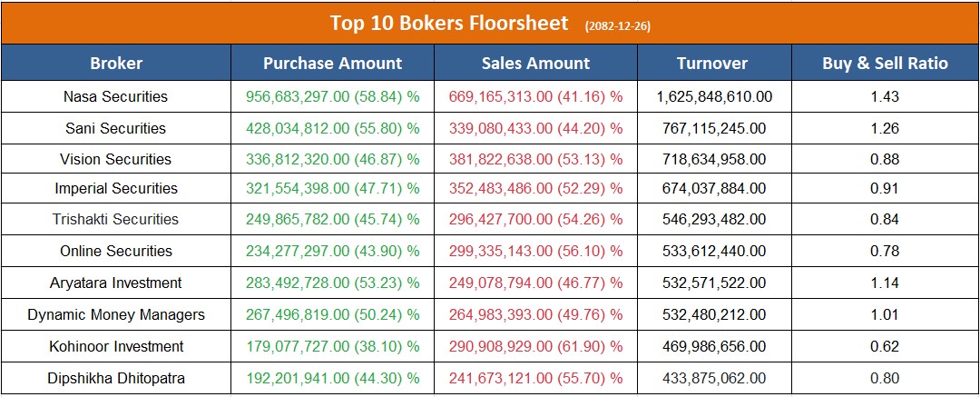Click the 2082-12-26 date in the title bar
The height and width of the screenshot is (397, 980).
point(618,25)
